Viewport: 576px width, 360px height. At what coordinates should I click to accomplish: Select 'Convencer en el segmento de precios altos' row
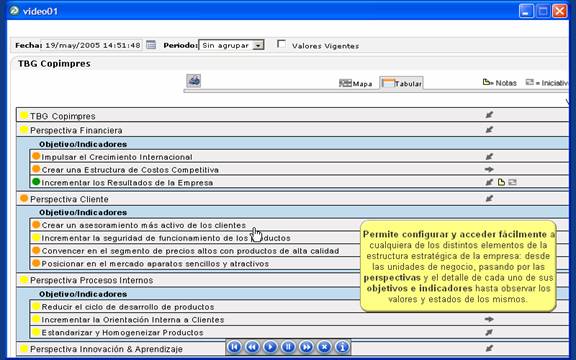tap(190, 251)
